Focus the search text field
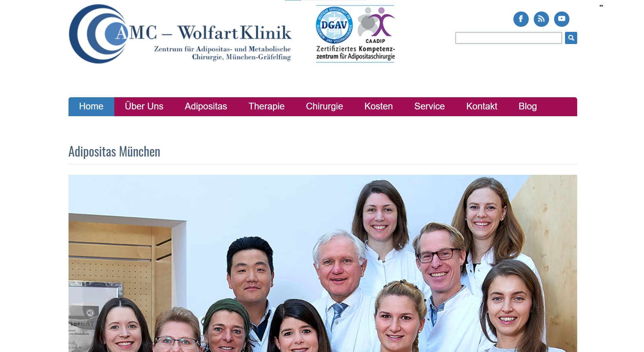 coord(508,38)
